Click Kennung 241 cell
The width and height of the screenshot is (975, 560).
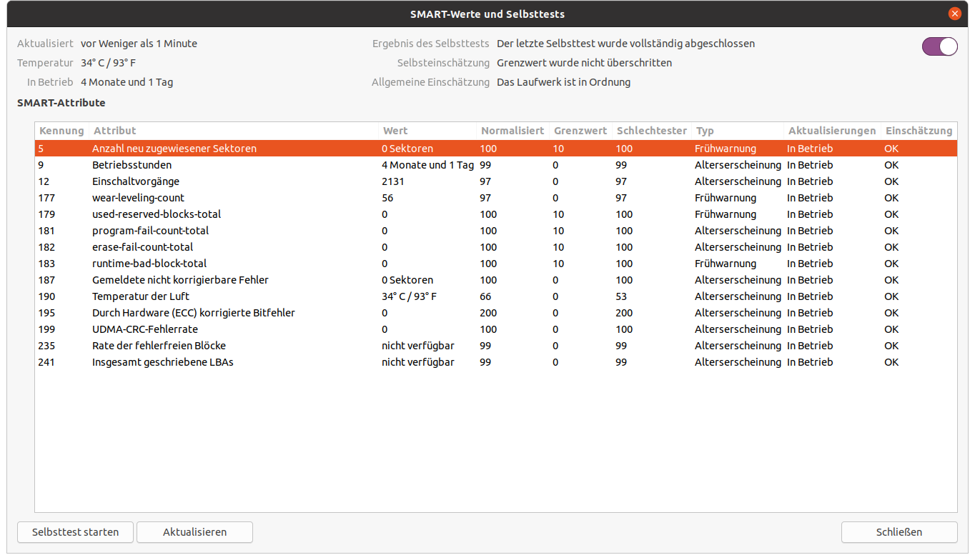tap(46, 362)
